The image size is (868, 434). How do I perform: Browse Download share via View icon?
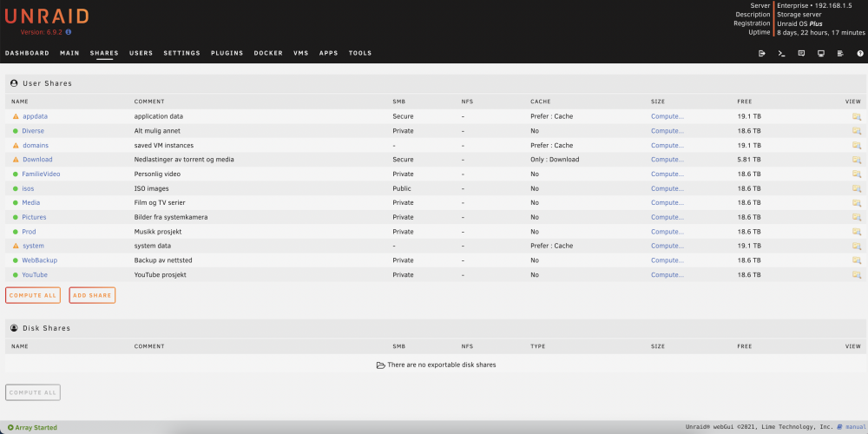[857, 160]
